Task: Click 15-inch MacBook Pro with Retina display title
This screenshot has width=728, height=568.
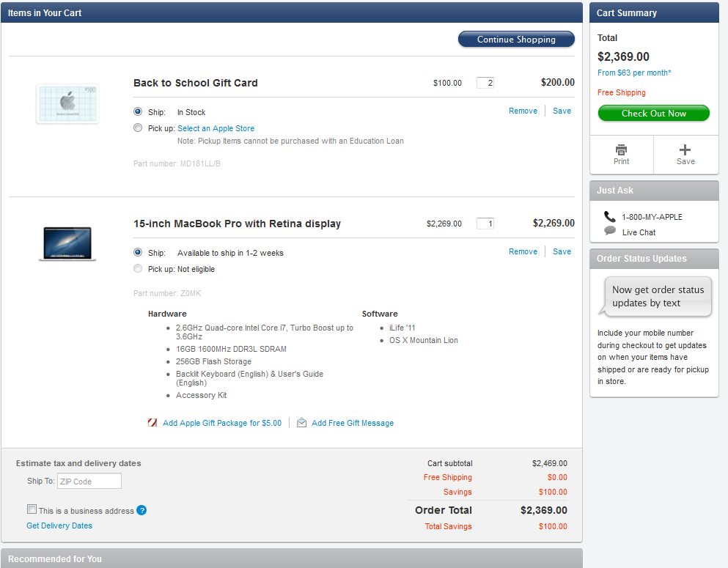Action: pos(238,224)
